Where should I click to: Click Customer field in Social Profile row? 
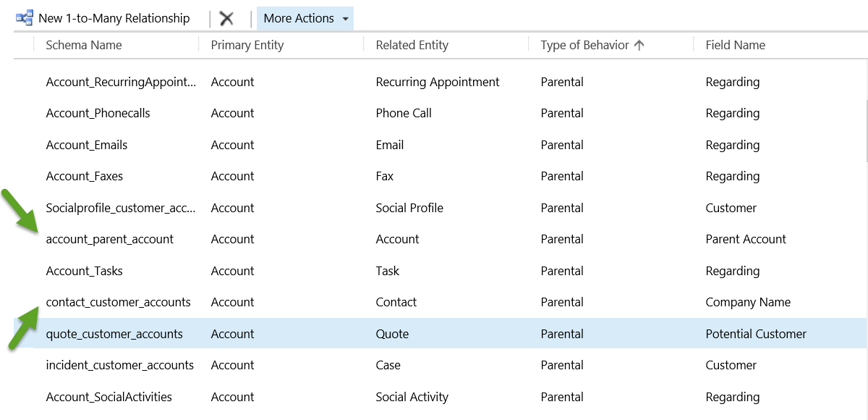731,208
